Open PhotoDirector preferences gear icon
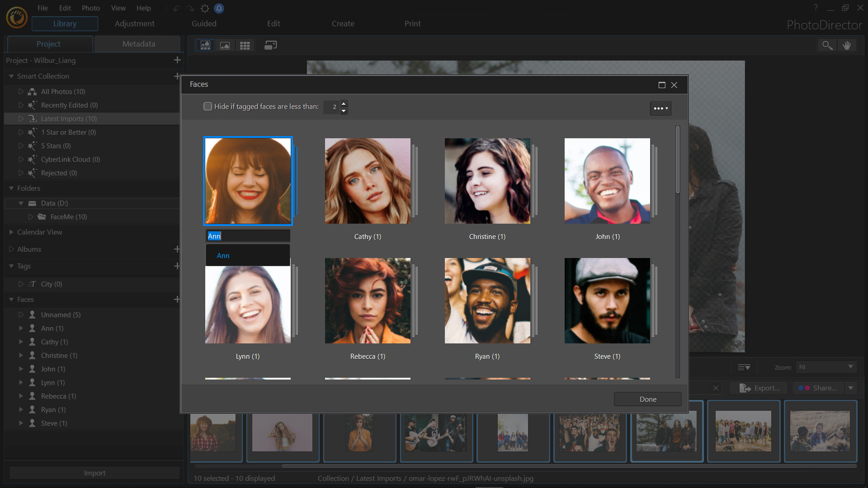This screenshot has width=868, height=488. (205, 8)
